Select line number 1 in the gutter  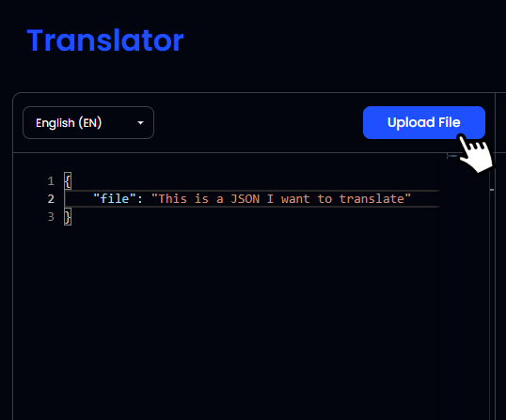click(51, 181)
